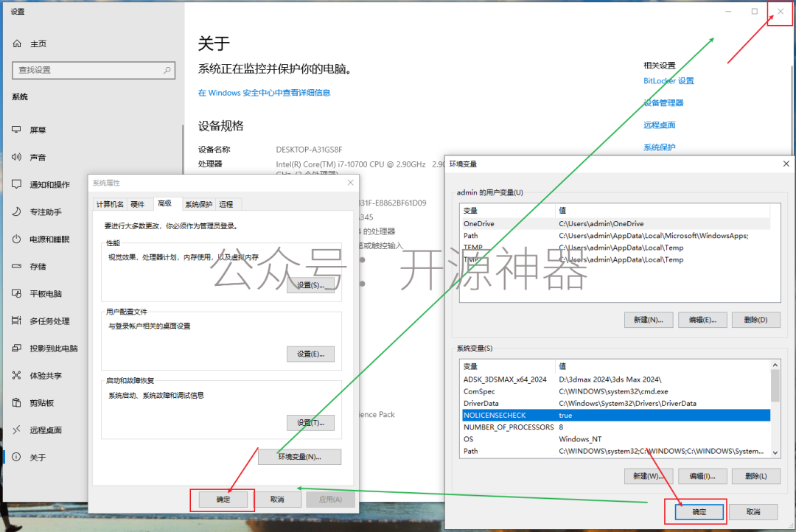Select ADSK_3DSMAX_x64_2024 system variable
The image size is (796, 532).
(x=615, y=379)
